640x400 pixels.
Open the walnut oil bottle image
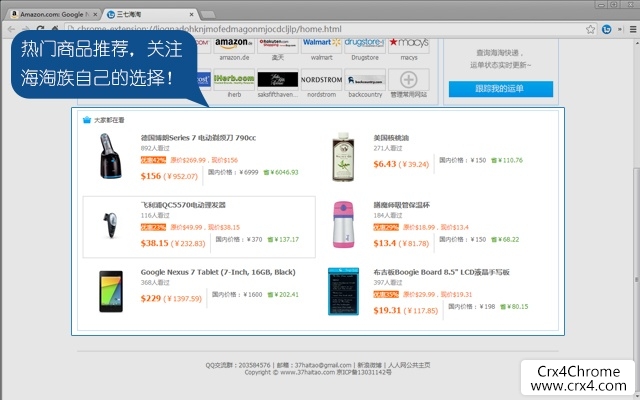[343, 157]
